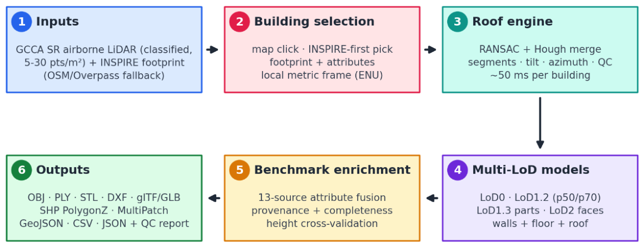644x247 pixels.
Task: Click the red number 2 circle
Action: click(240, 22)
